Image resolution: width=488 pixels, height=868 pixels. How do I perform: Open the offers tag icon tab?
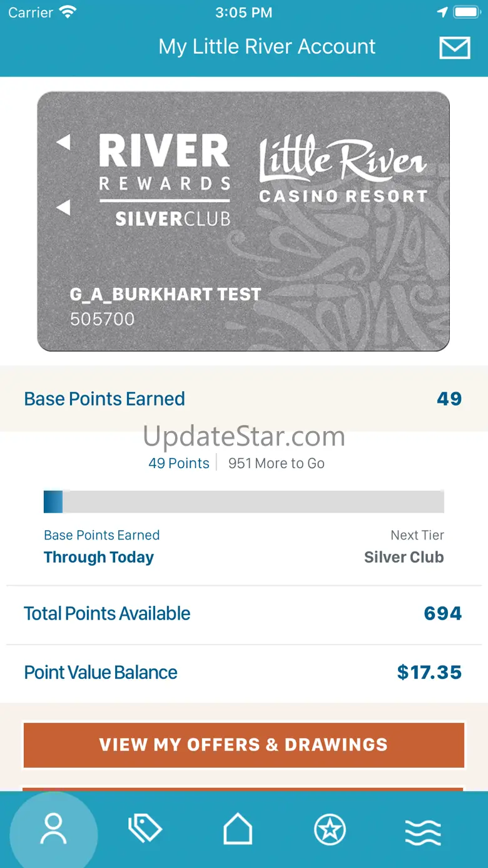[x=145, y=830]
